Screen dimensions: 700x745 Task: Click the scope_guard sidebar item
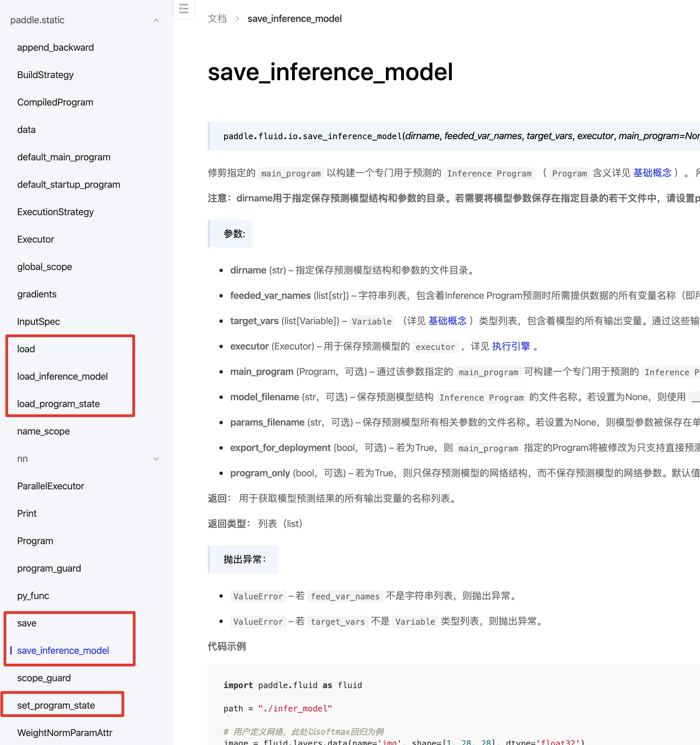pyautogui.click(x=44, y=678)
